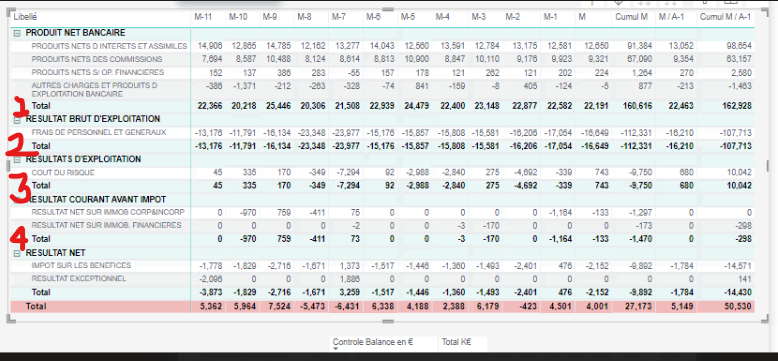Click the cell value 10,488

[x=279, y=59]
